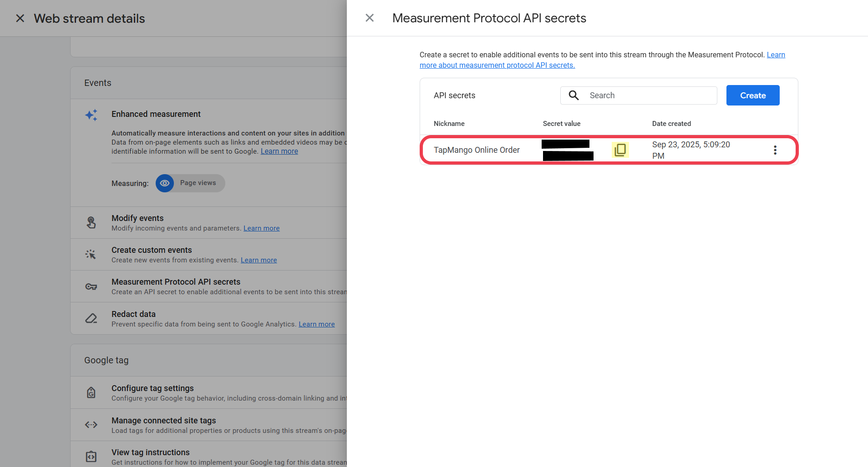This screenshot has width=868, height=467.
Task: Open the Redact data Learn more link
Action: click(316, 324)
